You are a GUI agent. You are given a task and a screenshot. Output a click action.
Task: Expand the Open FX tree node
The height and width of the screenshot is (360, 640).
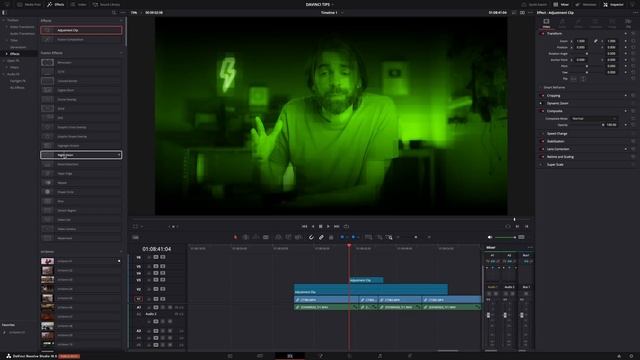pos(4,60)
